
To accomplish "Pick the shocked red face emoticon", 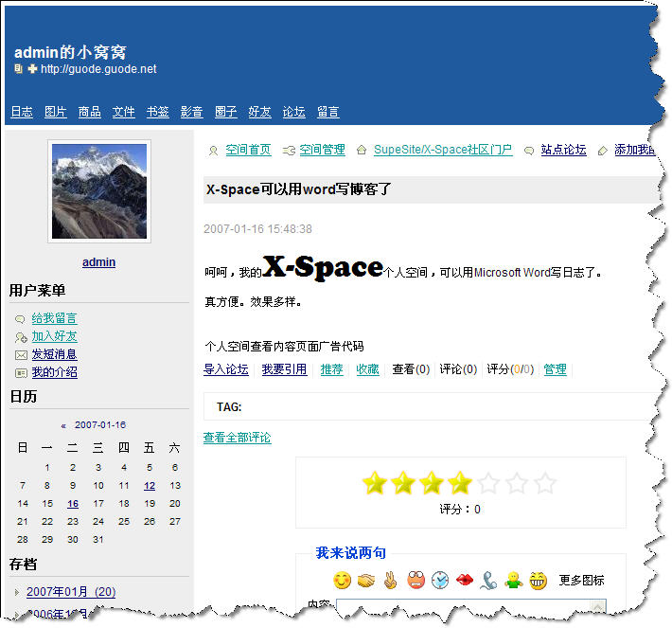I will point(416,581).
